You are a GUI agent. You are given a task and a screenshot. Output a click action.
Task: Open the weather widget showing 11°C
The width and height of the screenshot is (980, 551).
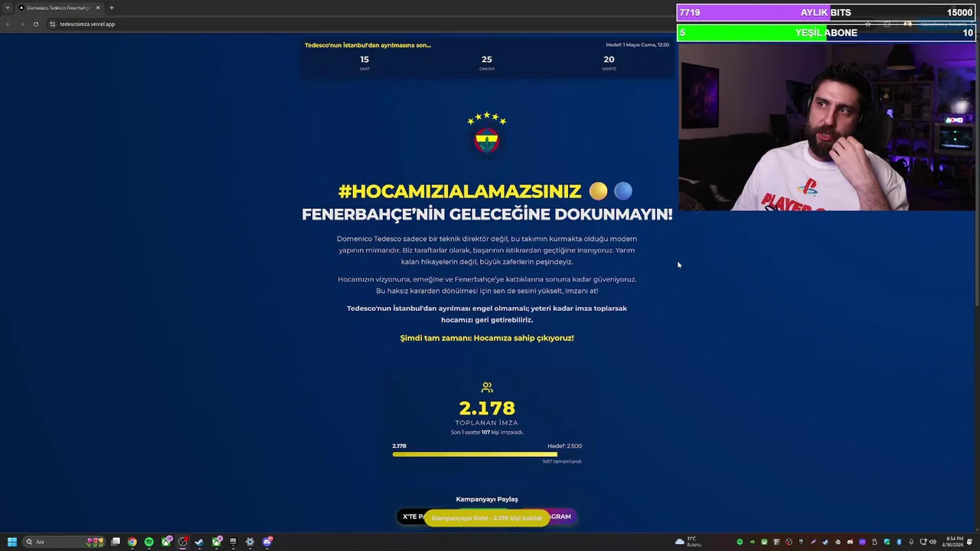click(689, 542)
